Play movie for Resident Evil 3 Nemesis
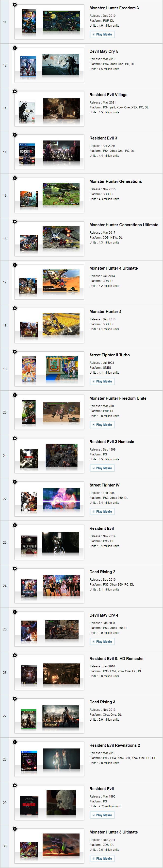Screen dimensions: 163x868 click(102, 468)
